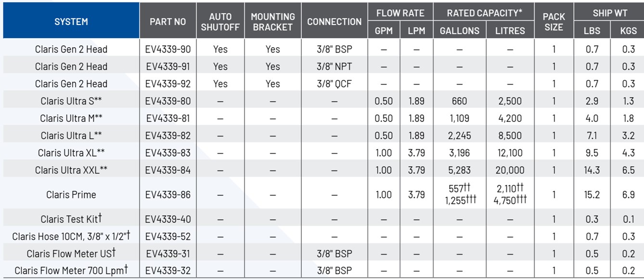Select the CONNECTION column header
This screenshot has height=280, width=644.
pos(334,22)
